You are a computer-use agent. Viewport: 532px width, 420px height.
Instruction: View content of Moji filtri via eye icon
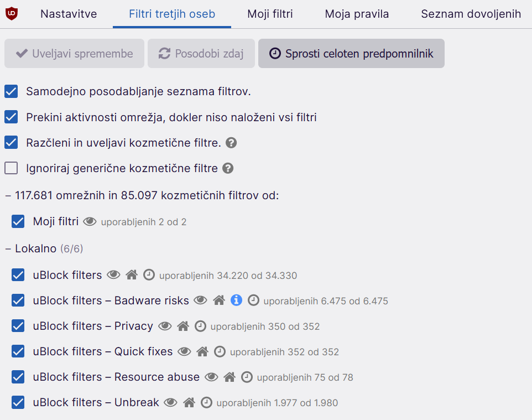(x=90, y=222)
